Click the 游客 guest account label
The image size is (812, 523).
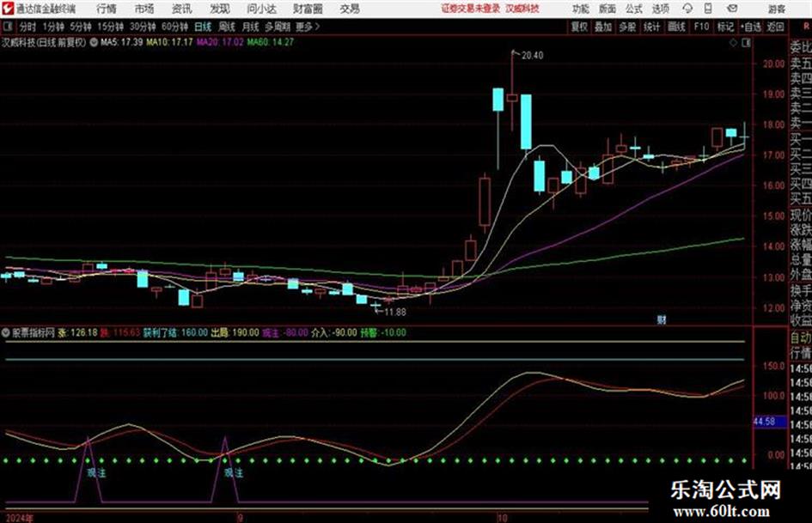(x=777, y=9)
